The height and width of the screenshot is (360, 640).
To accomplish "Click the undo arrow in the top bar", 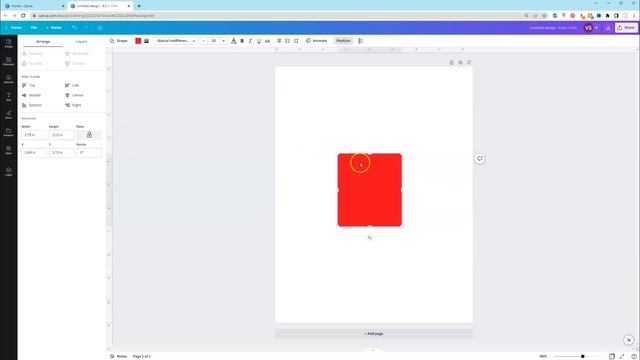I will [x=74, y=28].
